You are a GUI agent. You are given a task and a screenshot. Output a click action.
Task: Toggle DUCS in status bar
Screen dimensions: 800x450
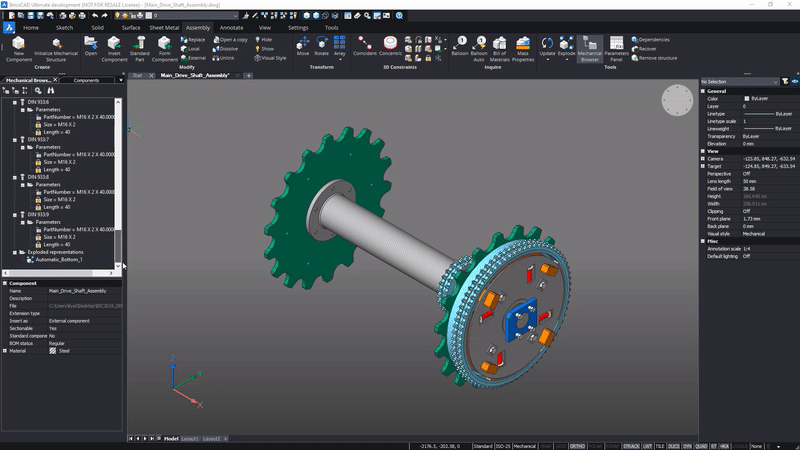coord(673,446)
